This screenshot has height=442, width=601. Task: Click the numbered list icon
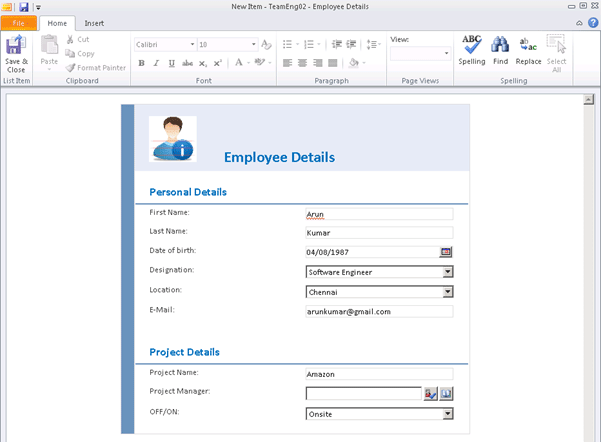309,44
